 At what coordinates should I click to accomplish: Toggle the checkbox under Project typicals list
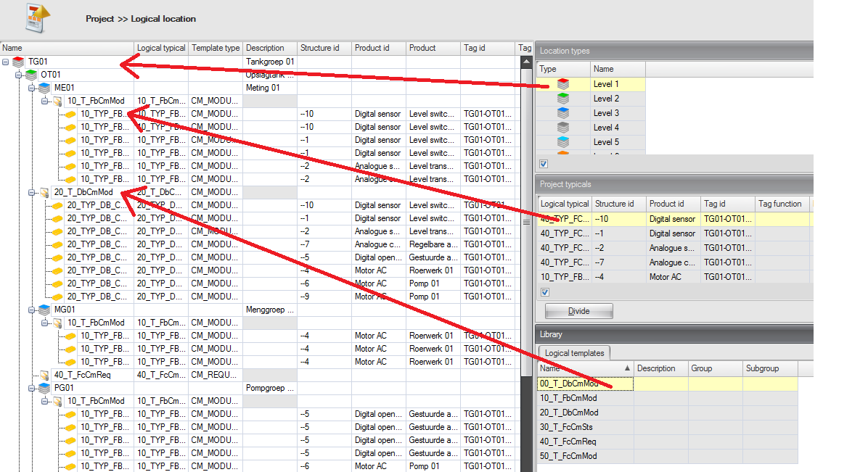(x=544, y=292)
